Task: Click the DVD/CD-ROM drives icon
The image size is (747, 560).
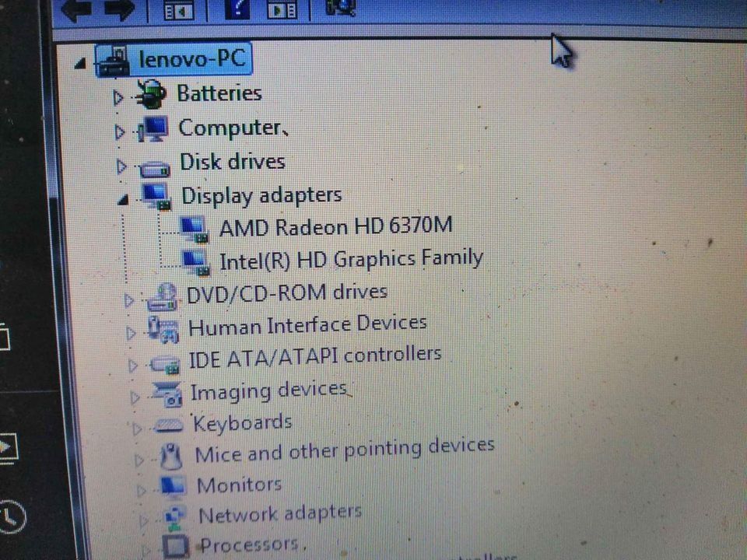Action: click(x=163, y=297)
